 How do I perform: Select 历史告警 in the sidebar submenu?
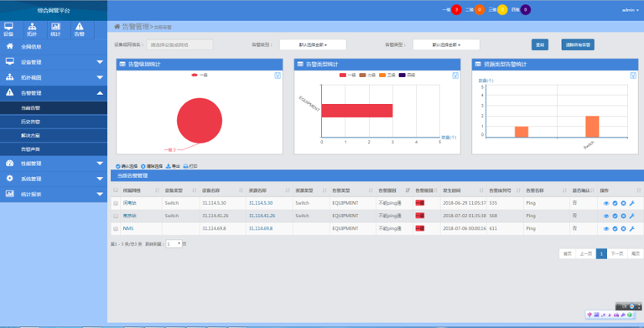pyautogui.click(x=30, y=122)
